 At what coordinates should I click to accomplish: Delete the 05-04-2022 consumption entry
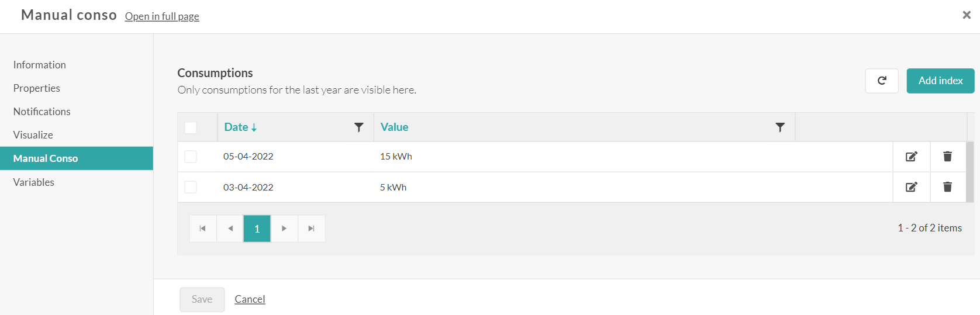click(947, 157)
